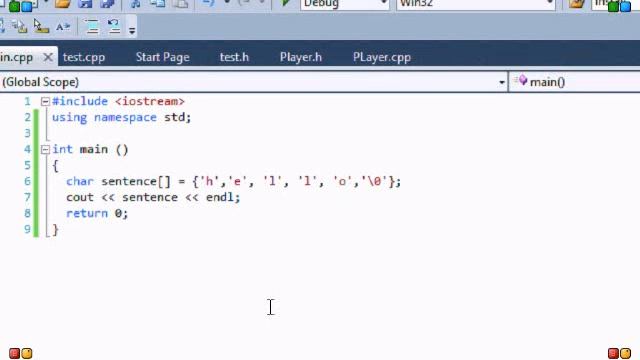The image size is (640, 360).
Task: Open the Win32 platform dropdown
Action: click(476, 4)
